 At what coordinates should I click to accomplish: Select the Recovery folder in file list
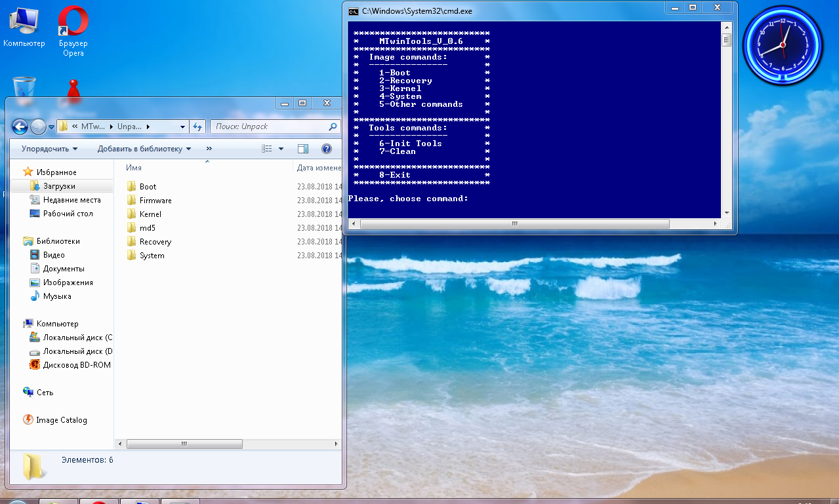pyautogui.click(x=155, y=242)
